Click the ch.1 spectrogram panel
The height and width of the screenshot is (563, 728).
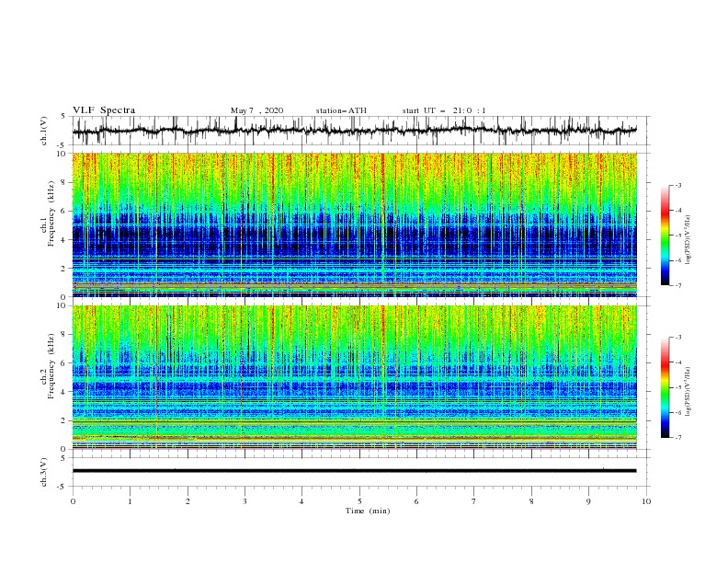(355, 224)
